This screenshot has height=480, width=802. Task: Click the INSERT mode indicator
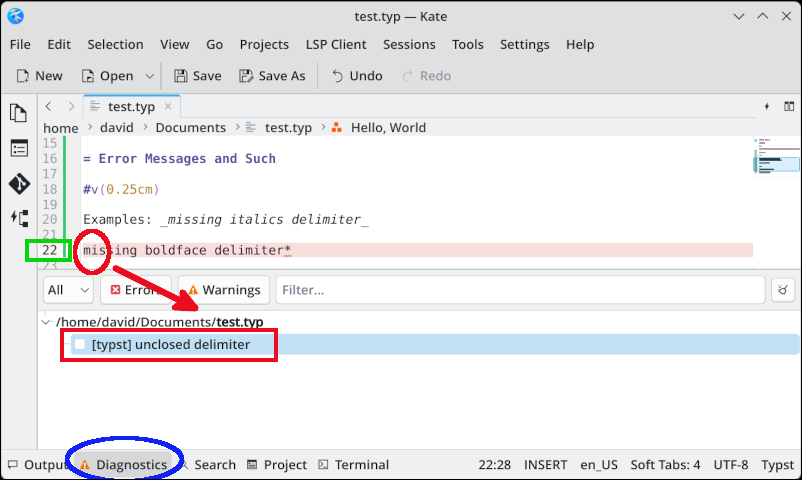pyautogui.click(x=545, y=465)
